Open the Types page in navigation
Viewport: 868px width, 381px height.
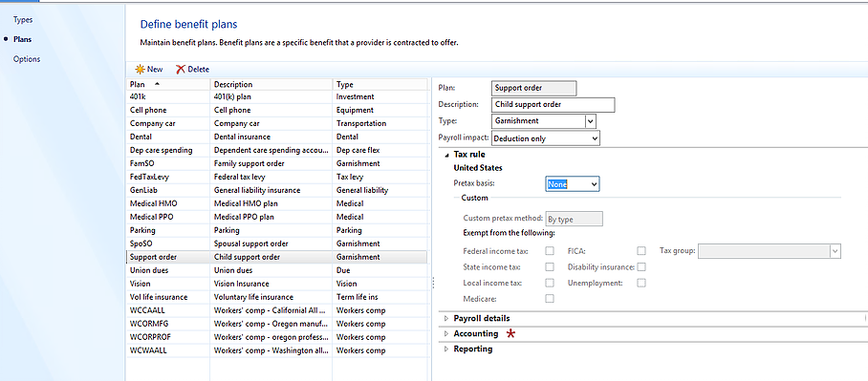point(23,20)
